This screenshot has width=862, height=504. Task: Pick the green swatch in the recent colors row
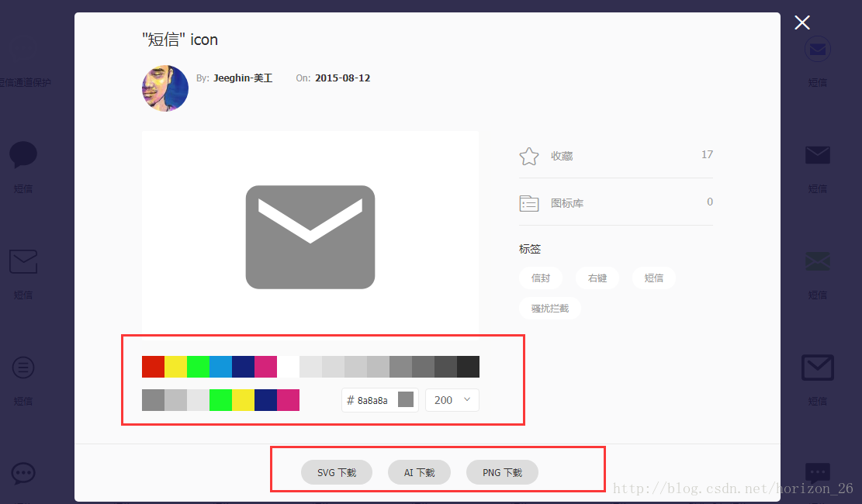[x=220, y=400]
